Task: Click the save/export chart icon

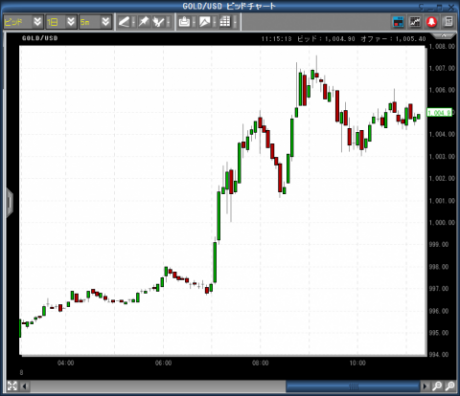Action: coord(184,22)
